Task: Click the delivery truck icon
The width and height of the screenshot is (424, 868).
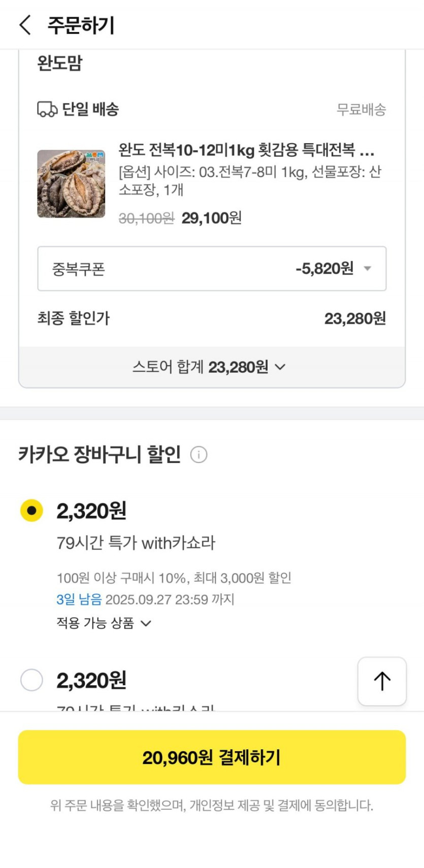Action: (x=47, y=109)
